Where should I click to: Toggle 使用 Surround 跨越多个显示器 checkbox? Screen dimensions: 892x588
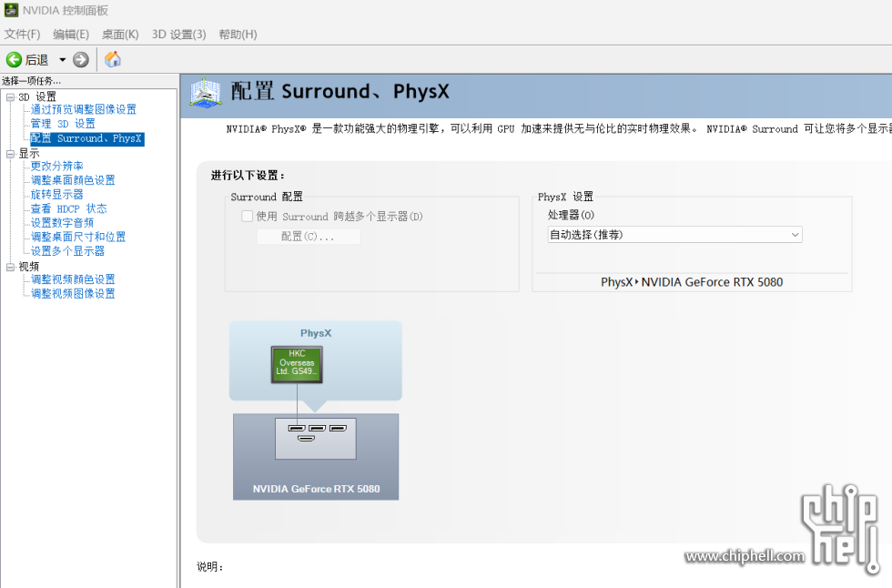pos(247,216)
